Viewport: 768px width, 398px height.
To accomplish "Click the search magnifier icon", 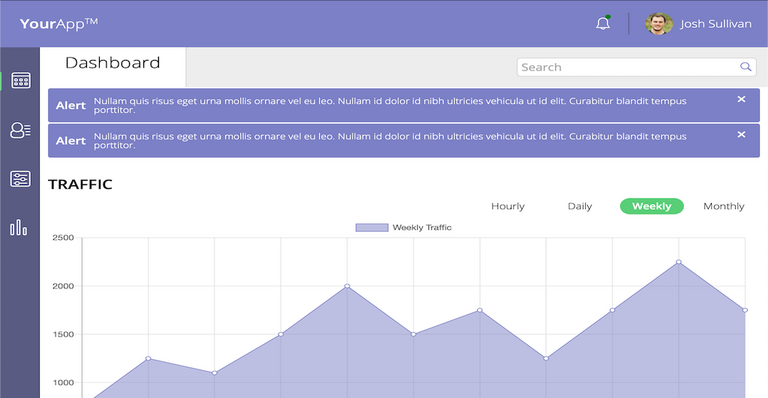I will click(745, 67).
